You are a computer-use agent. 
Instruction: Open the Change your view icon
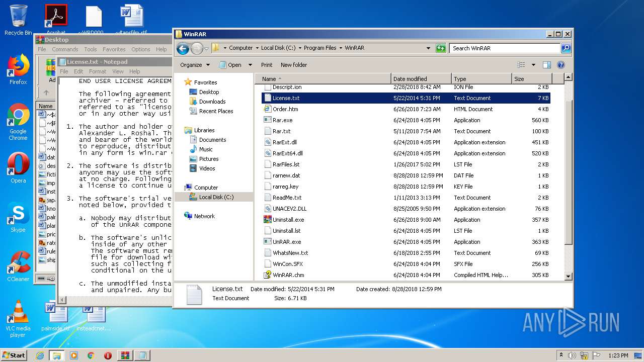click(x=521, y=65)
